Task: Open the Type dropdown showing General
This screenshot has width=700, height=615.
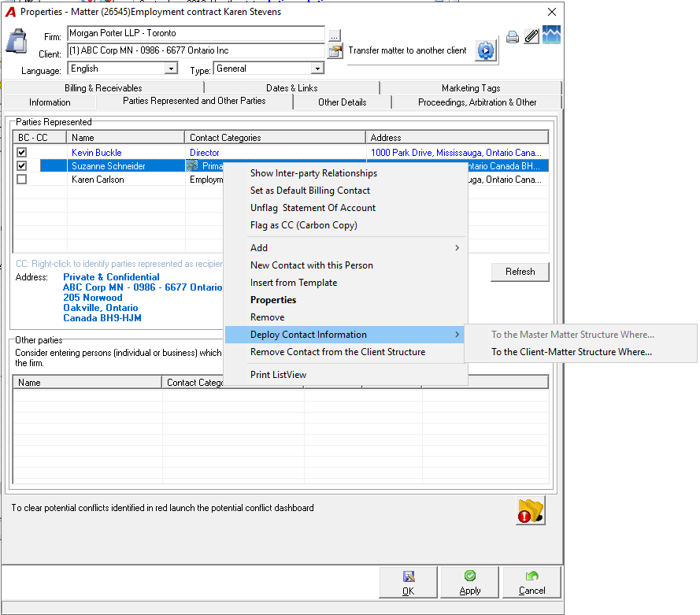Action: pos(317,69)
